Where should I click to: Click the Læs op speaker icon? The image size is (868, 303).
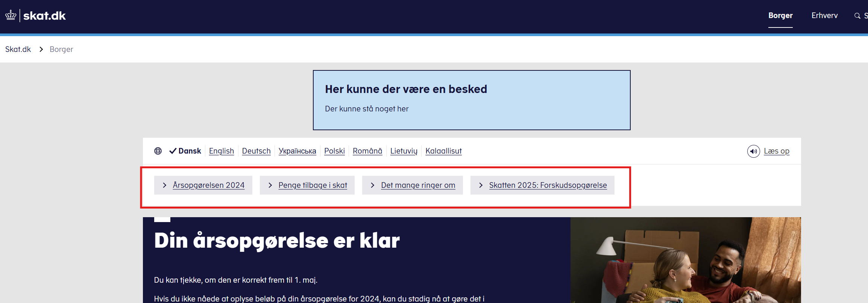(x=753, y=151)
